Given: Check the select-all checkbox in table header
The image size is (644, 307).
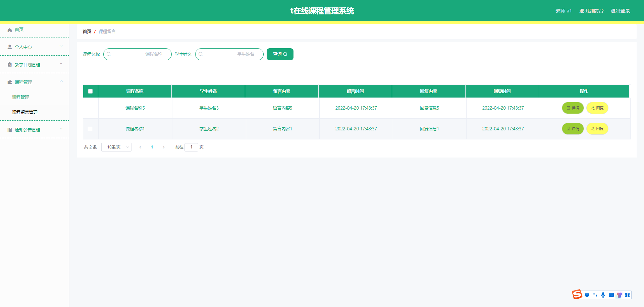Looking at the screenshot, I should pyautogui.click(x=90, y=91).
